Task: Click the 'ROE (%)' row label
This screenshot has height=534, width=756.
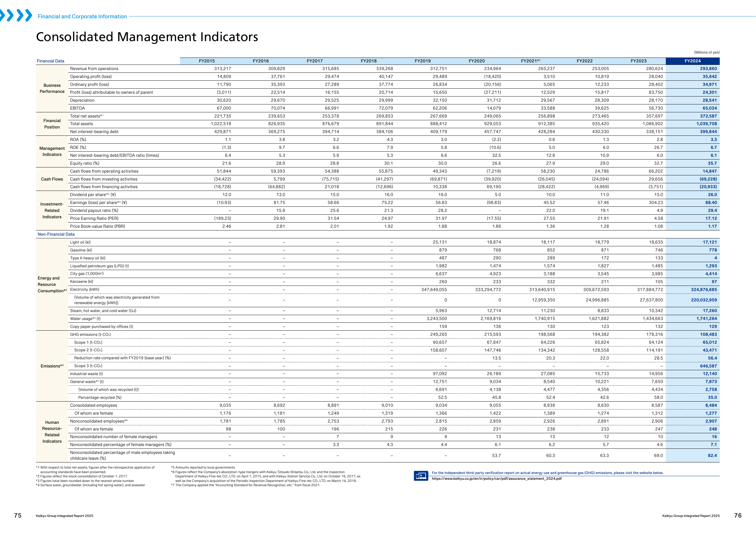Action: pyautogui.click(x=78, y=147)
